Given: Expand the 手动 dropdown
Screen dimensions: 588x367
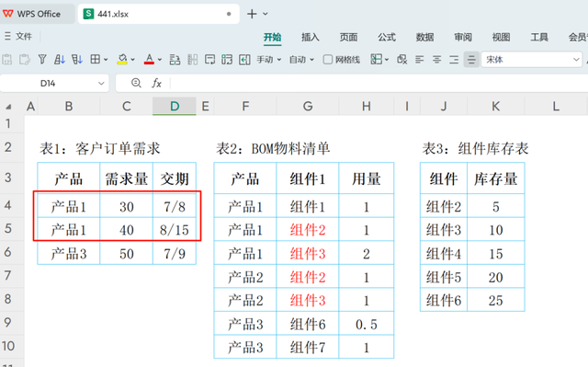Looking at the screenshot, I should [x=268, y=59].
